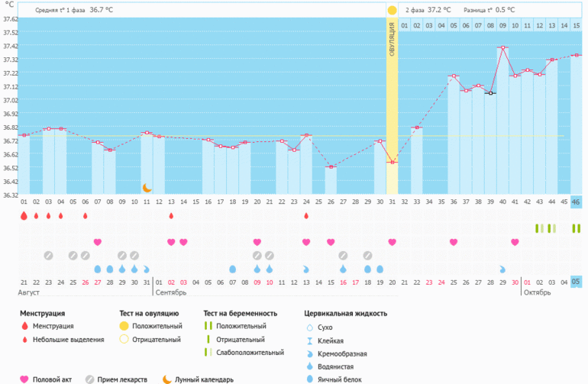Select the highlighted cycle day 46 cell
The width and height of the screenshot is (588, 384).
[576, 202]
